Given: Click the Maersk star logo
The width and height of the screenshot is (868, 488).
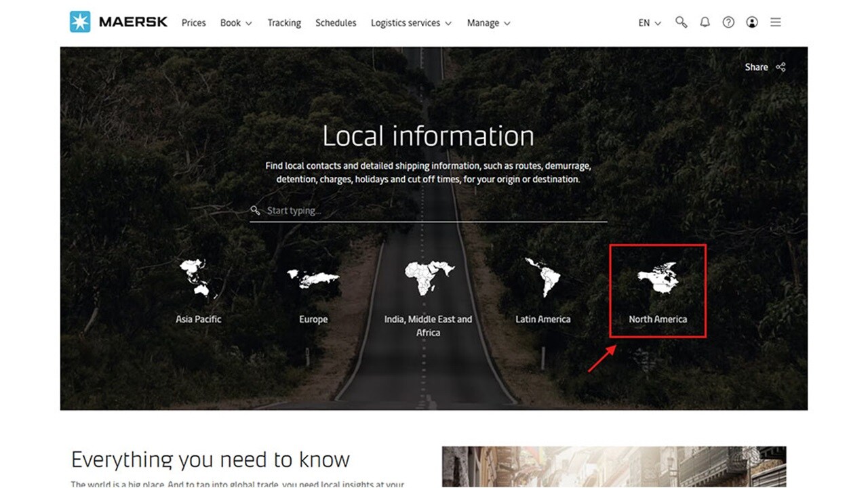Looking at the screenshot, I should coord(80,22).
